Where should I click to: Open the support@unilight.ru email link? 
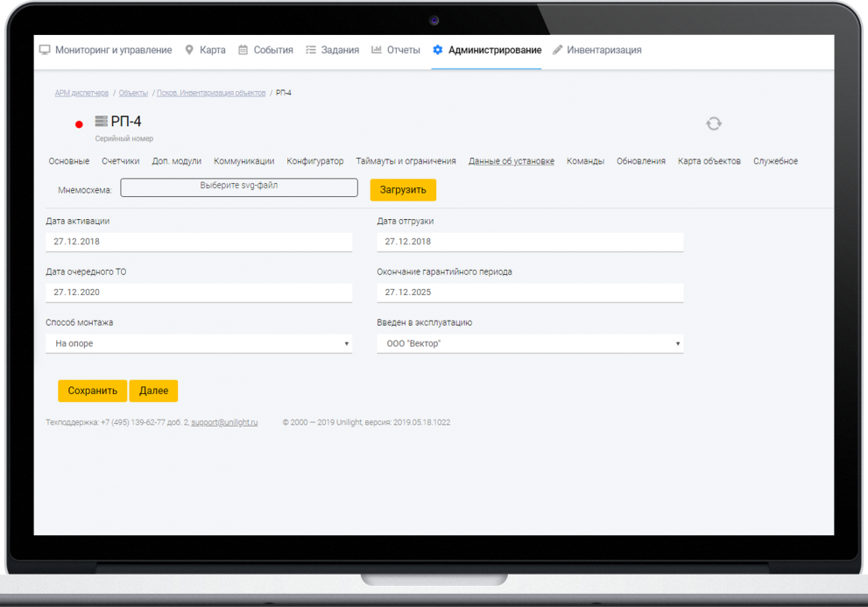(x=224, y=422)
